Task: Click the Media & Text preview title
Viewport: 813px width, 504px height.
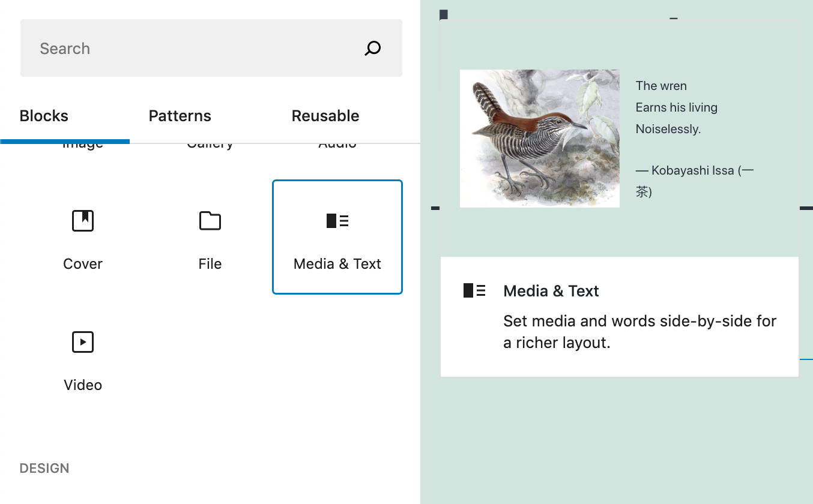Action: 551,291
